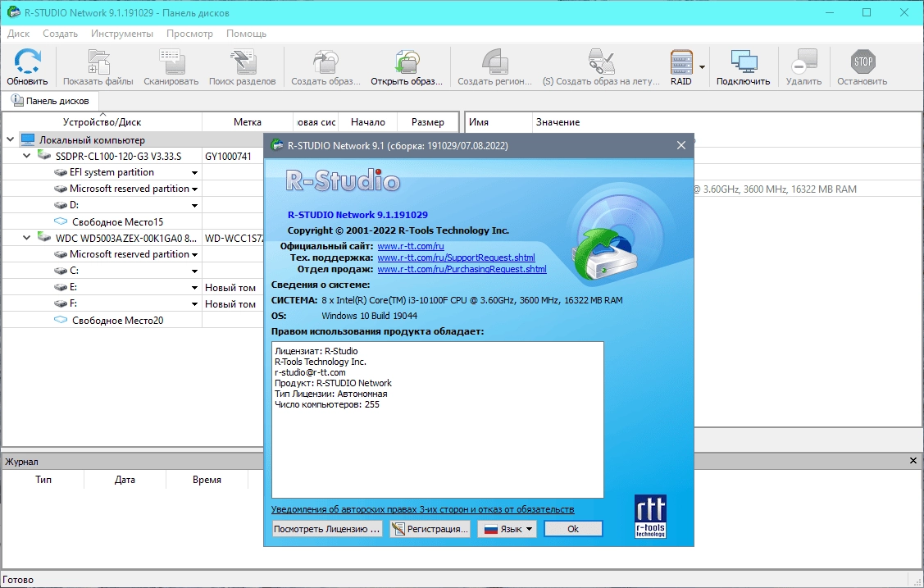Click Новый том label for drive F:
Image resolution: width=924 pixels, height=588 pixels.
[230, 304]
